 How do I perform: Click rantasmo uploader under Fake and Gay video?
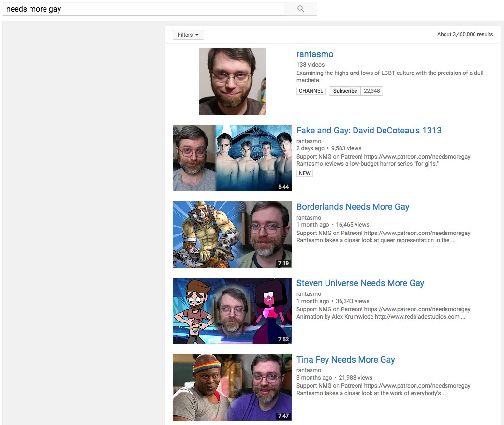tap(309, 141)
